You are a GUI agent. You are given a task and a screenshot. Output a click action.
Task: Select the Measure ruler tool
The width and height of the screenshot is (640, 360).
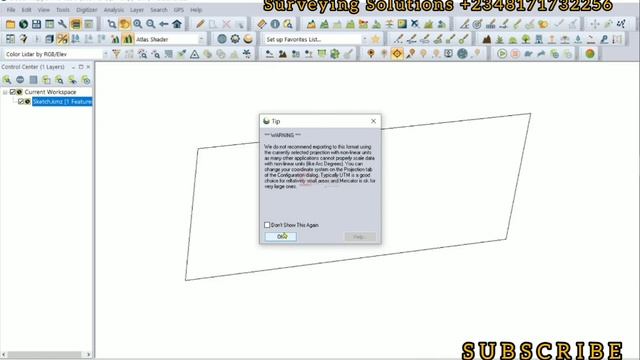(x=262, y=24)
